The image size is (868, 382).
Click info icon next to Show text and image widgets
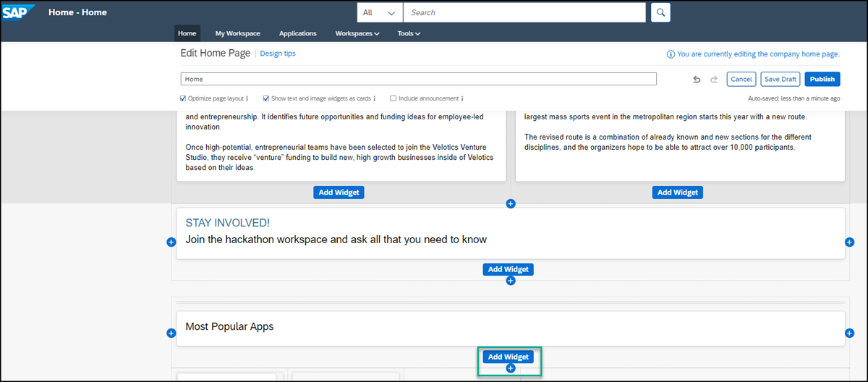pos(374,98)
